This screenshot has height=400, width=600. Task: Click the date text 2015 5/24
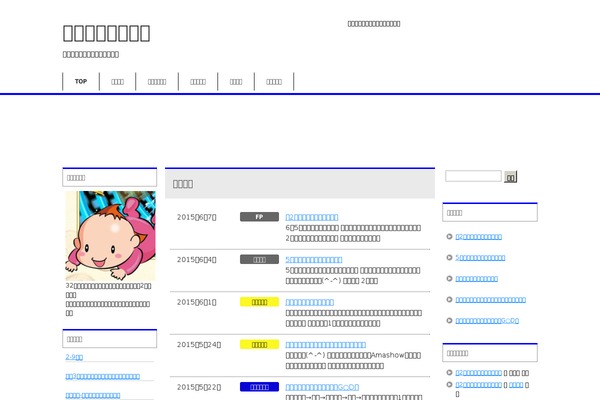(199, 345)
